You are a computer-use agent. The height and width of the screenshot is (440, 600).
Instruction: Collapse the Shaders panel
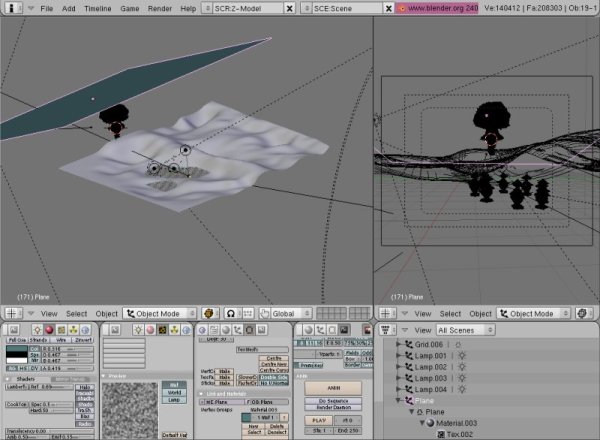click(8, 379)
